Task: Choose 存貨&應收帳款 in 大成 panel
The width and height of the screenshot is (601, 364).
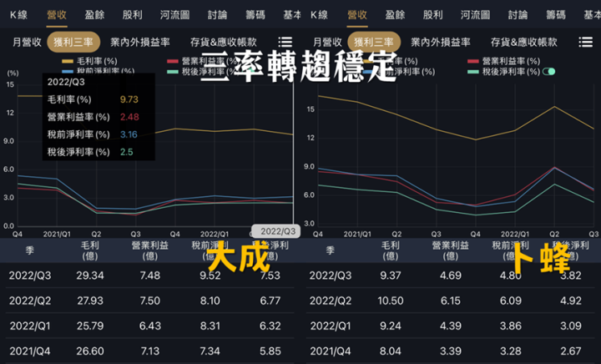Action: point(224,42)
